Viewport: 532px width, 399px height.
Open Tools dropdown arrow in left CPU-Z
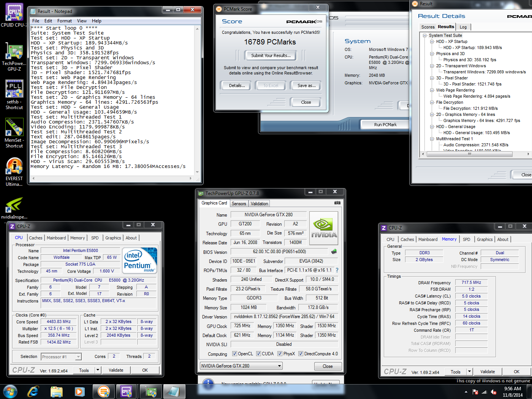(98, 370)
